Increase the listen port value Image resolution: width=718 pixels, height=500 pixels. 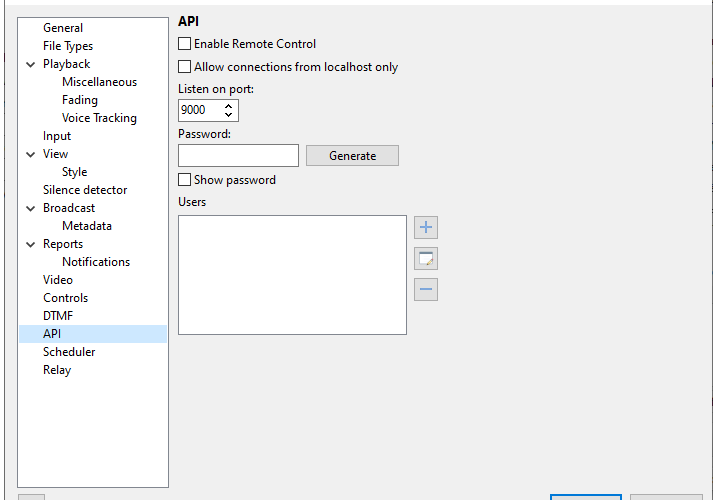[x=228, y=106]
